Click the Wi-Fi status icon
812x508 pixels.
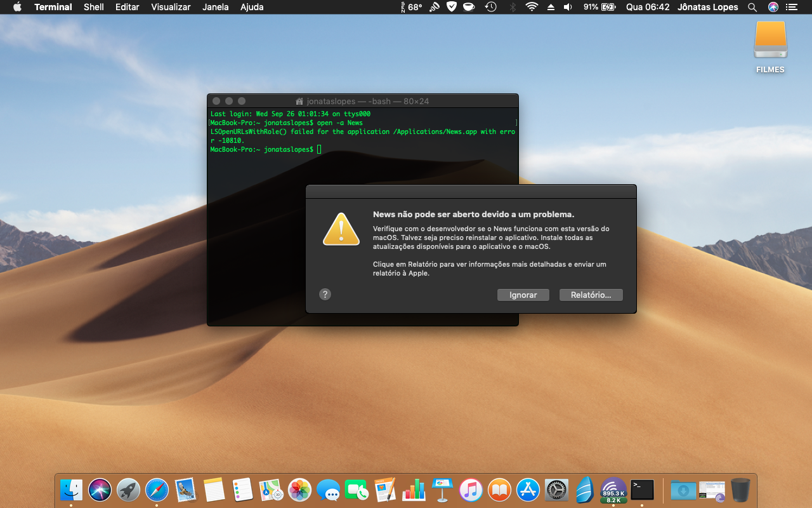coord(532,7)
